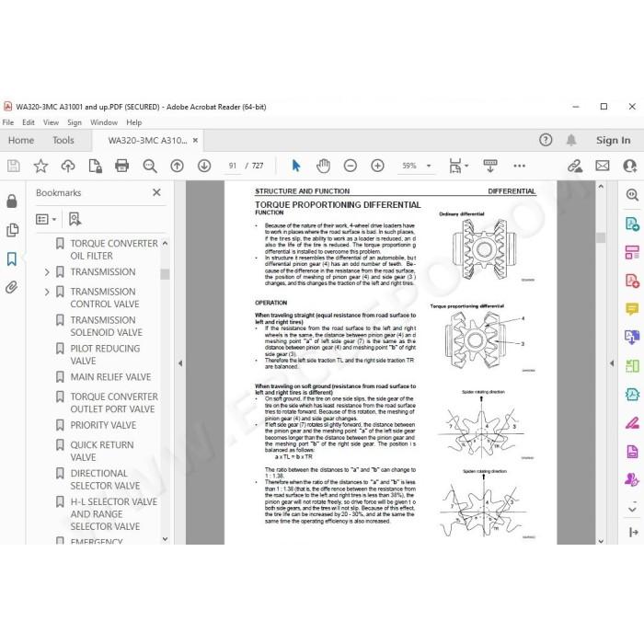Open the scrolling mode tool
Screen dimensions: 644x644
[x=490, y=166]
